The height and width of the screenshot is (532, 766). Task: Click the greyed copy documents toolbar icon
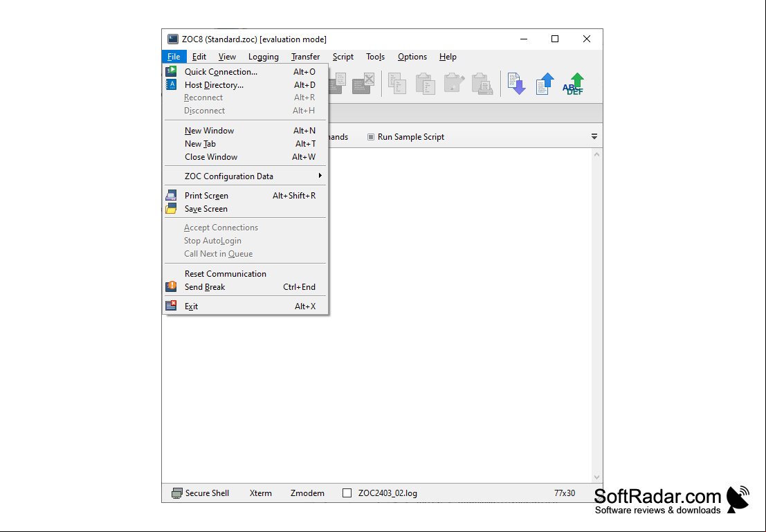point(397,84)
